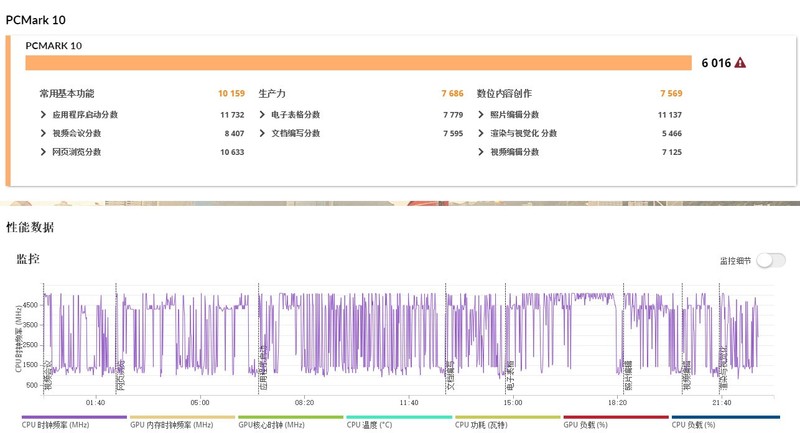Click the 文档编写 marker line in the chart
This screenshot has width=800, height=433.
[446, 339]
